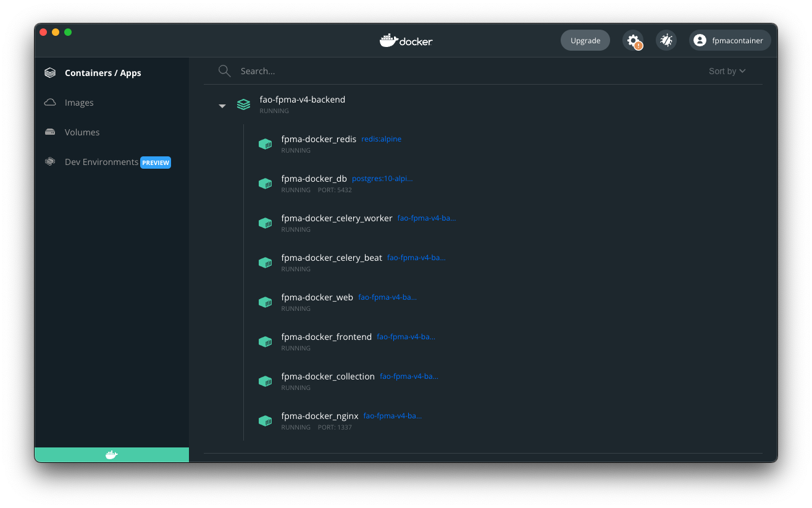Image resolution: width=812 pixels, height=508 pixels.
Task: Open fpma-docker_nginx's image link
Action: tap(393, 416)
